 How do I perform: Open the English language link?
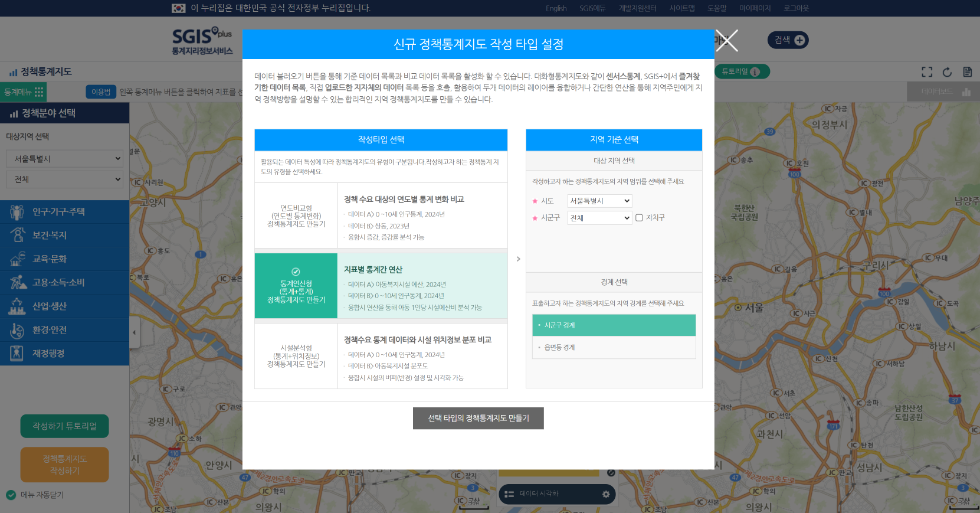(x=556, y=8)
